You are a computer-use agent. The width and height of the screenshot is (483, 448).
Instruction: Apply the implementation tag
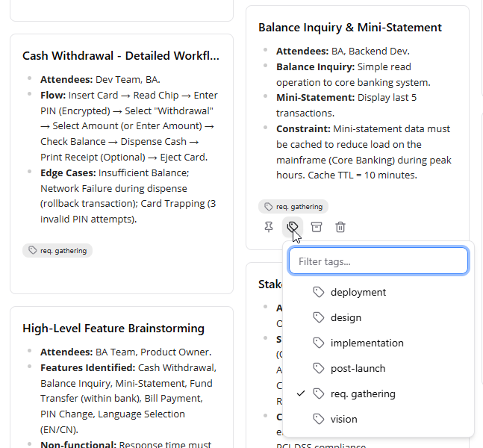tap(378, 343)
